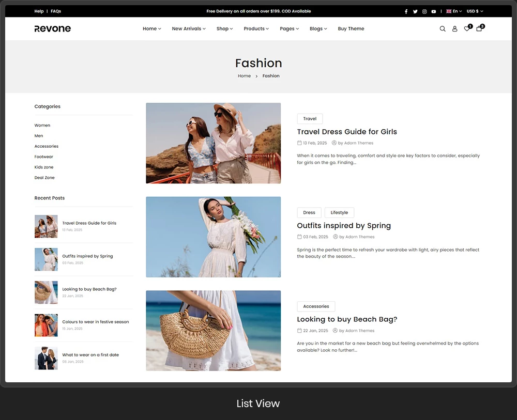Click the Buy Theme link
The image size is (517, 420).
pos(351,28)
